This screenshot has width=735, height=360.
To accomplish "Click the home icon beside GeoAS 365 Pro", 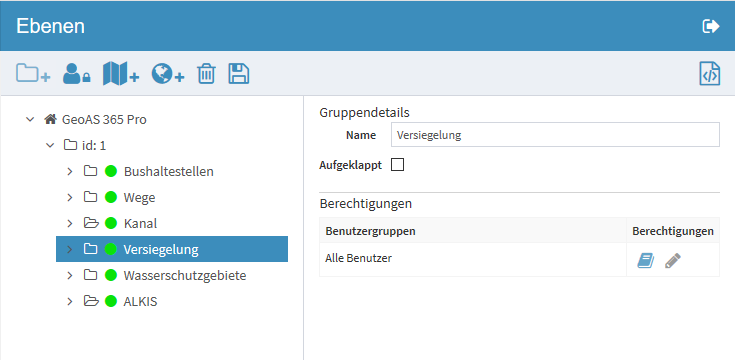I will pos(50,119).
